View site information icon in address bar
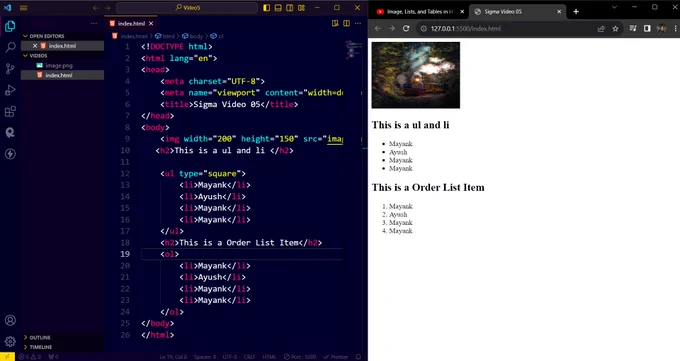 pyautogui.click(x=424, y=29)
